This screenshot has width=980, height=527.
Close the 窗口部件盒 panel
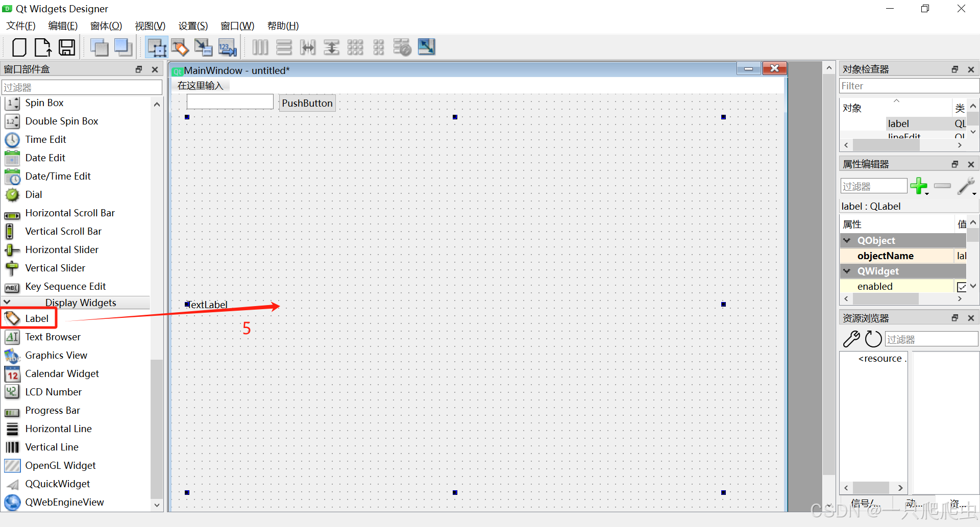coord(155,69)
